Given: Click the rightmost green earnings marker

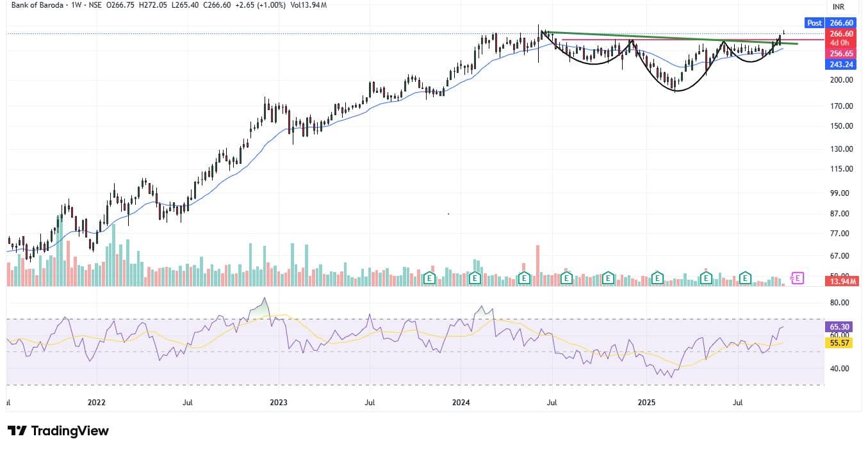Looking at the screenshot, I should coord(745,278).
